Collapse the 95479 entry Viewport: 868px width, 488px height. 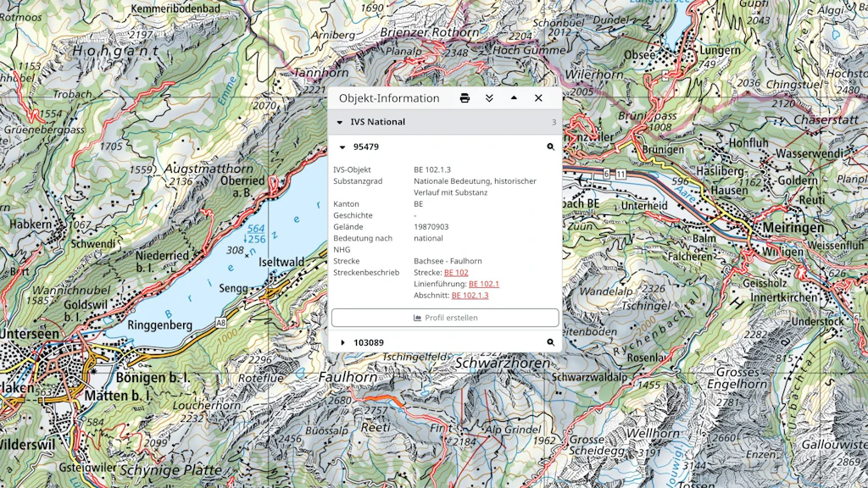[342, 147]
